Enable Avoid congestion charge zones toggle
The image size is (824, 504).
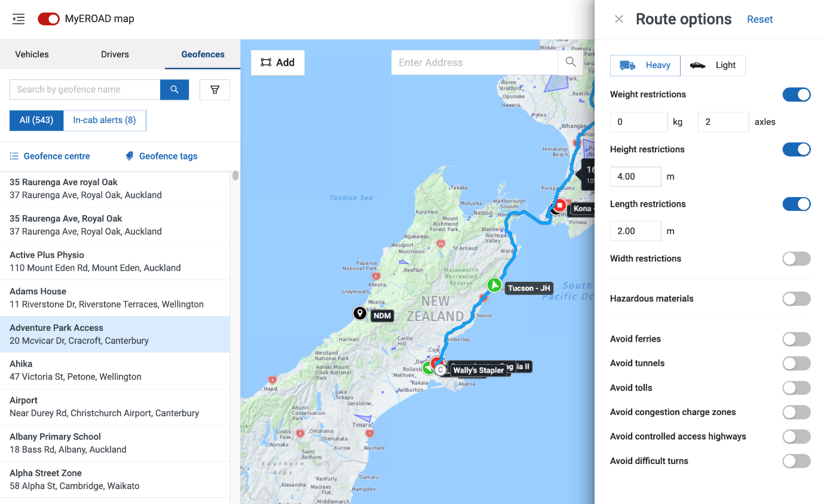pos(797,412)
